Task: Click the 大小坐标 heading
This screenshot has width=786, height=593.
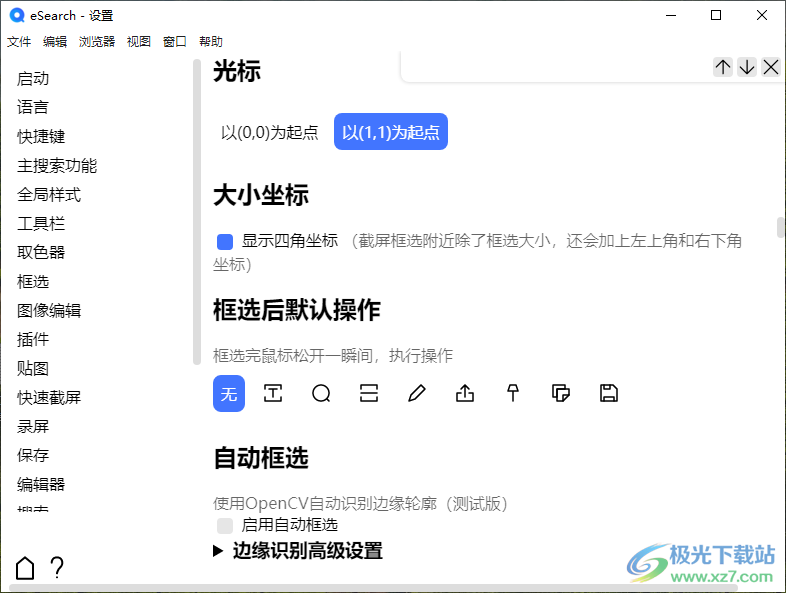Action: pyautogui.click(x=261, y=195)
